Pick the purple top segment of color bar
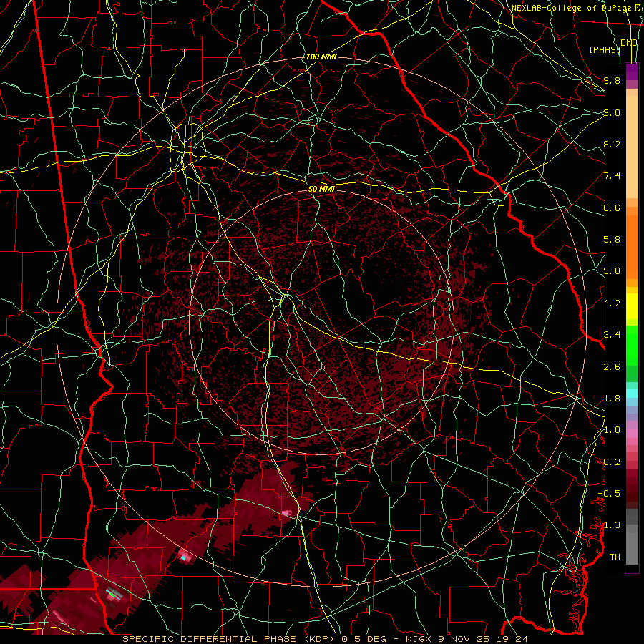This screenshot has width=644, height=644. pyautogui.click(x=632, y=72)
